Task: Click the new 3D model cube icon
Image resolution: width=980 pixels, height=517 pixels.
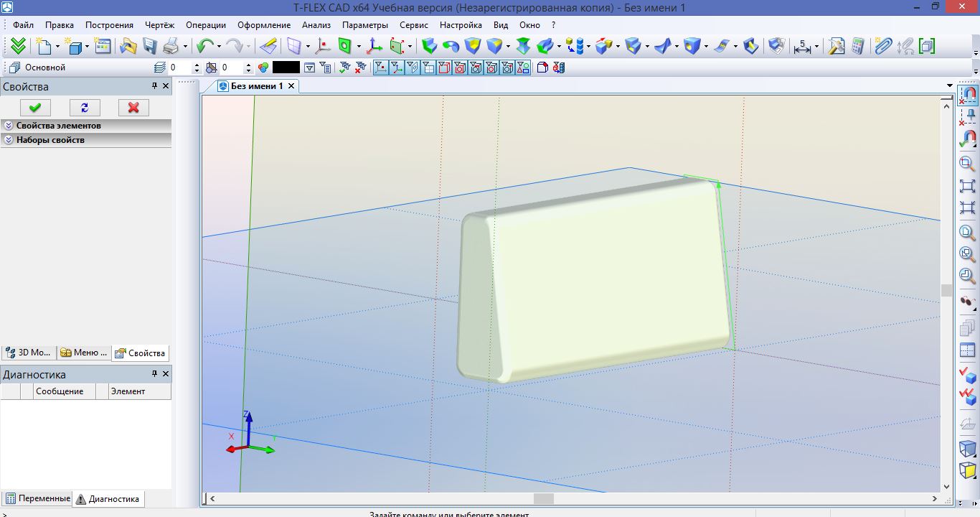Action: [x=74, y=47]
